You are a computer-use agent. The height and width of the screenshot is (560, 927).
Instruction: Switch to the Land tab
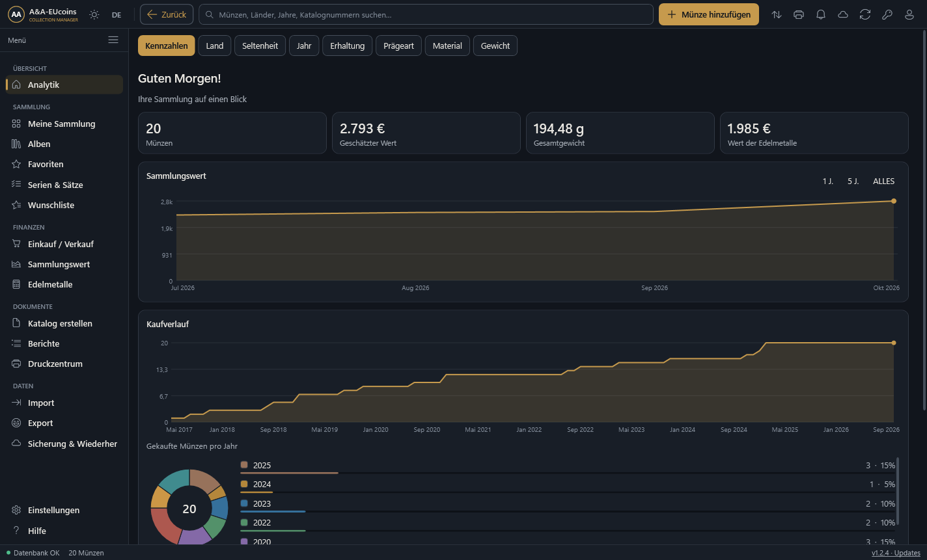coord(215,46)
